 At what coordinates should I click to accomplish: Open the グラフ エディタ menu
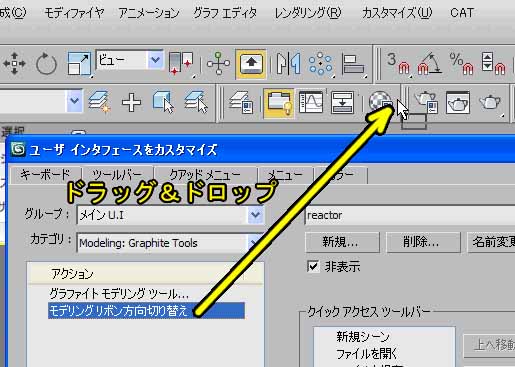click(225, 13)
